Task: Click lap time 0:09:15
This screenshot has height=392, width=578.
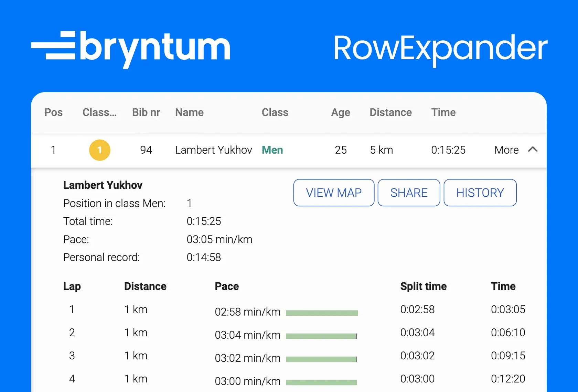Action: [508, 356]
